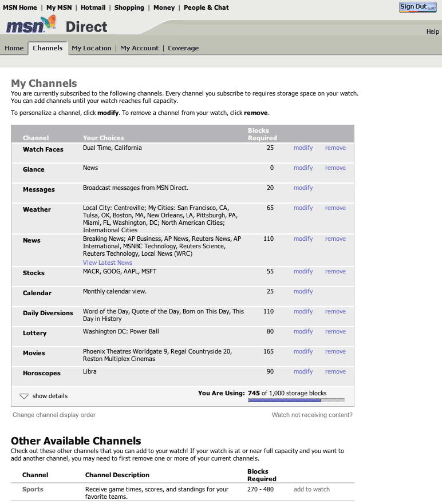
Task: Click the Weather channel name
Action: [x=37, y=209]
